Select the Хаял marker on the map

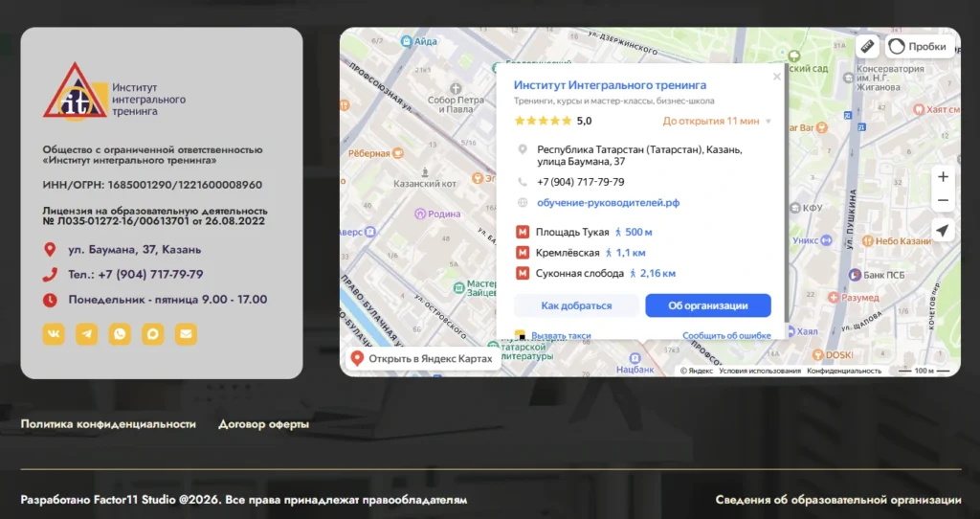[x=791, y=331]
